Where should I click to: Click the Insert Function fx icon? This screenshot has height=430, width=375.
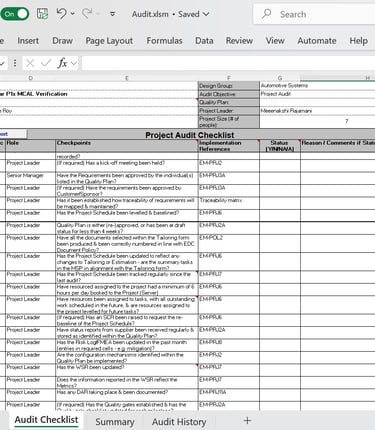[62, 63]
